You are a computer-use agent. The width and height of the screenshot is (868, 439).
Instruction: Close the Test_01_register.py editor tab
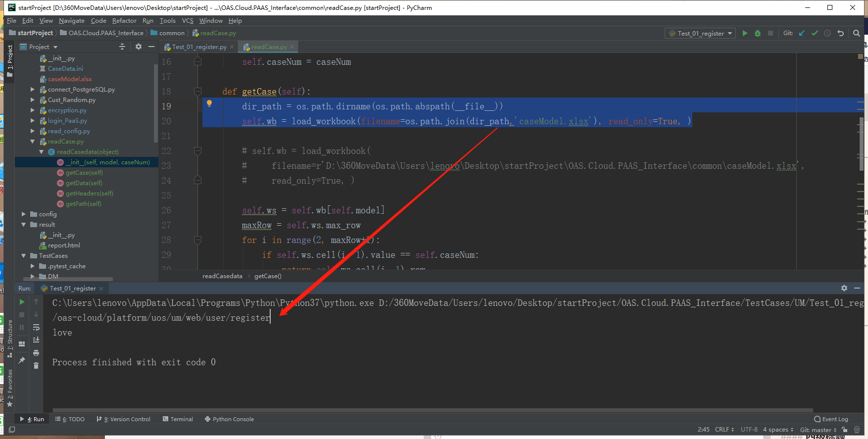click(x=232, y=47)
